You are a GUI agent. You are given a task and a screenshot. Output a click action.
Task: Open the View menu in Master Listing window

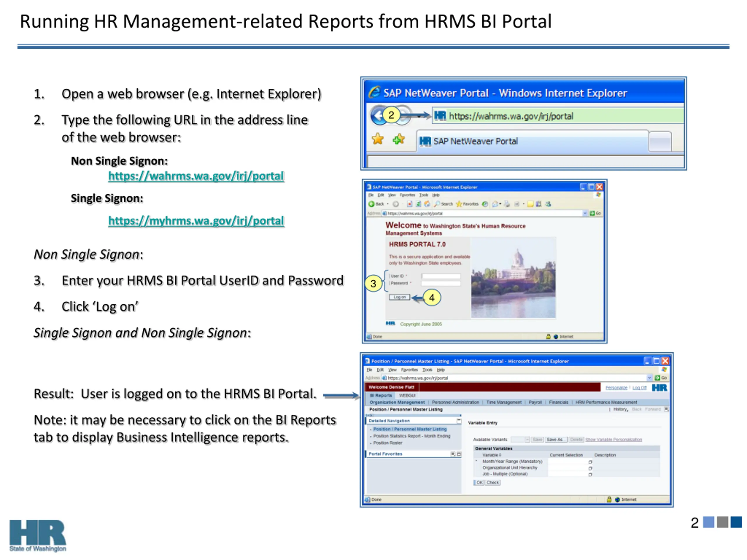coord(392,370)
